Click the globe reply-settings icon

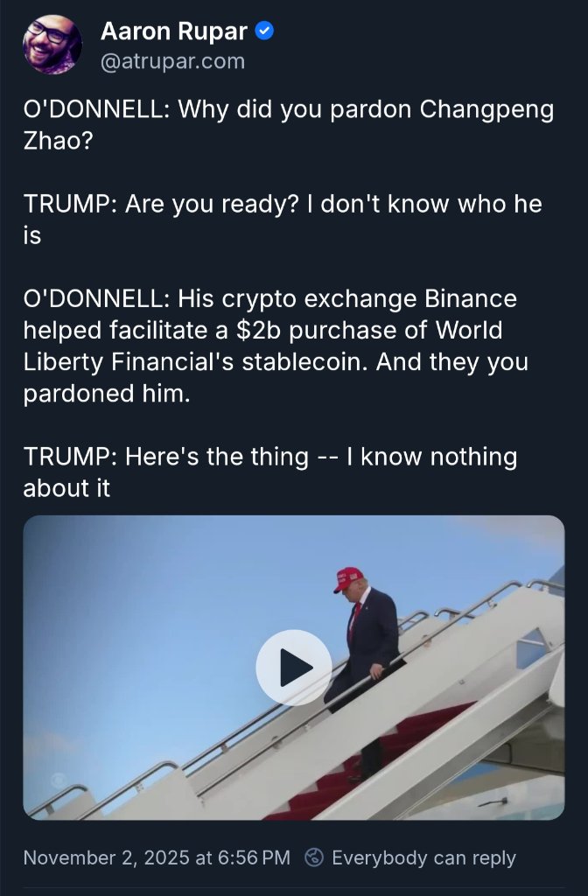(x=314, y=857)
